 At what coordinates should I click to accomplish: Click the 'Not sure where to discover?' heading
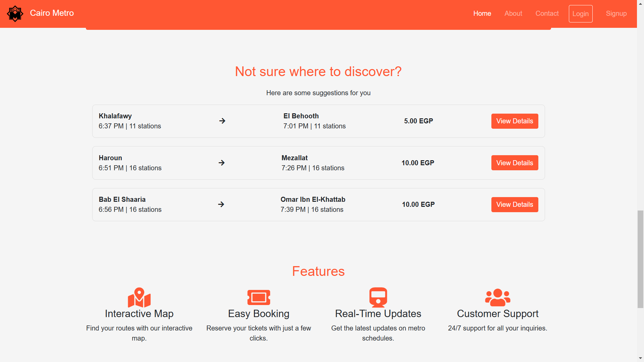(x=318, y=71)
